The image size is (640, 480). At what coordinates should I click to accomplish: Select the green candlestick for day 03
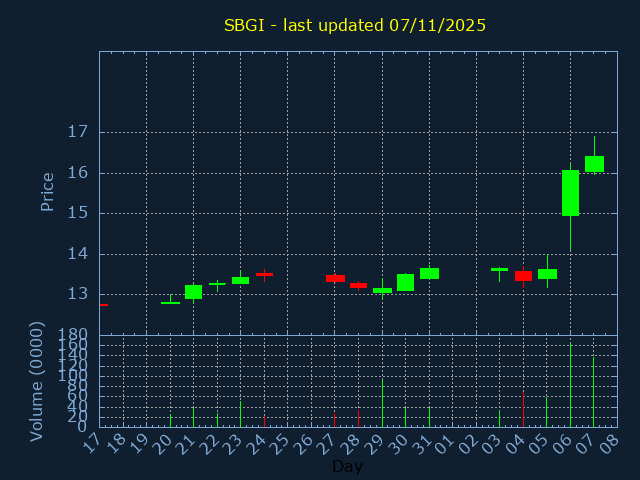coord(500,269)
